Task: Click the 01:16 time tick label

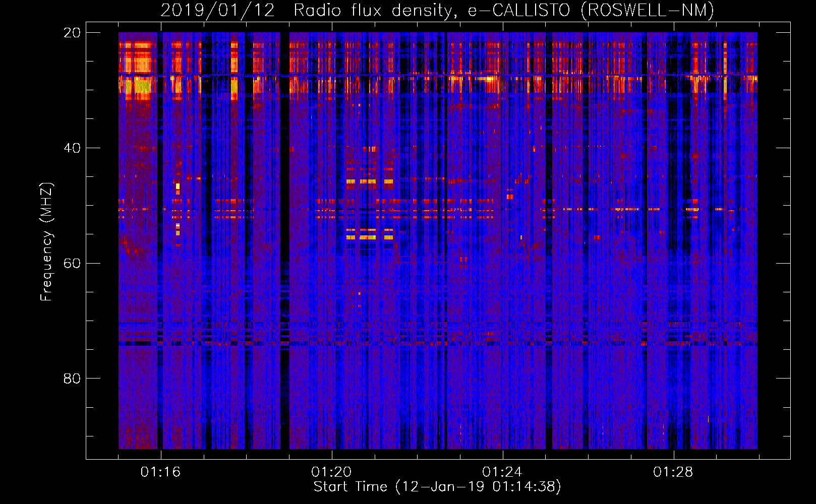Action: tap(160, 472)
